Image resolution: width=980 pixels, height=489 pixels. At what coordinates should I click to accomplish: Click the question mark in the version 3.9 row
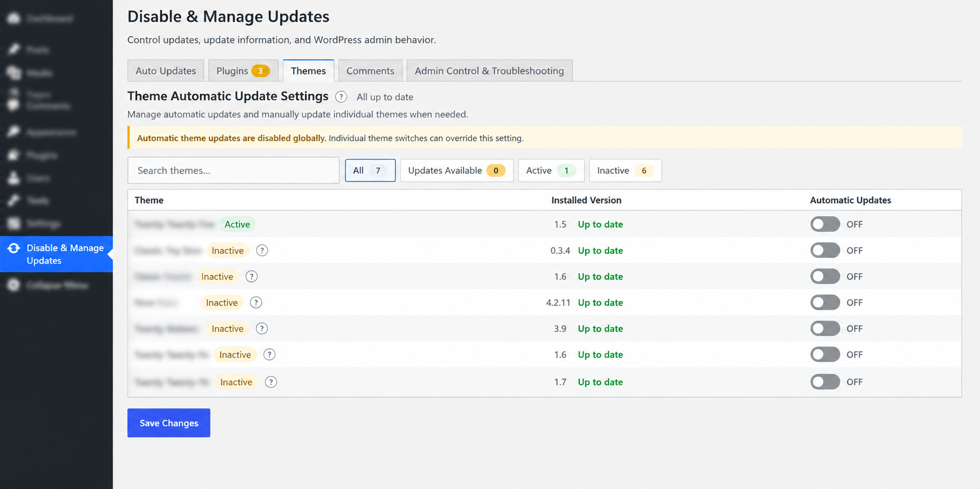pos(262,328)
